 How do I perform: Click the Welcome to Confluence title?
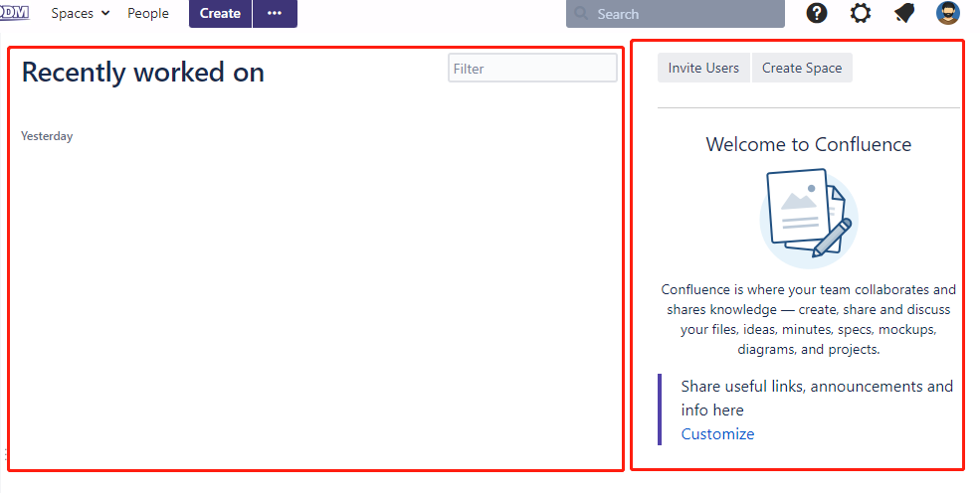[809, 145]
